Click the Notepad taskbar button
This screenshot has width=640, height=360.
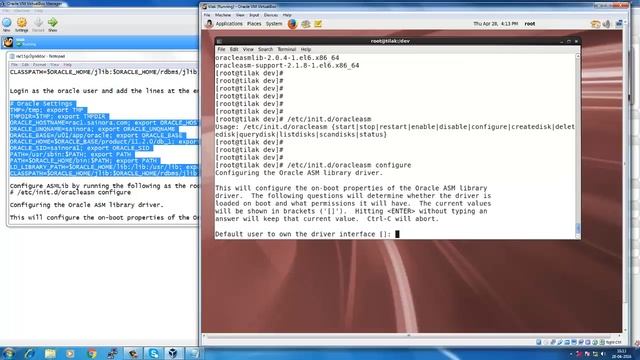pyautogui.click(x=194, y=353)
